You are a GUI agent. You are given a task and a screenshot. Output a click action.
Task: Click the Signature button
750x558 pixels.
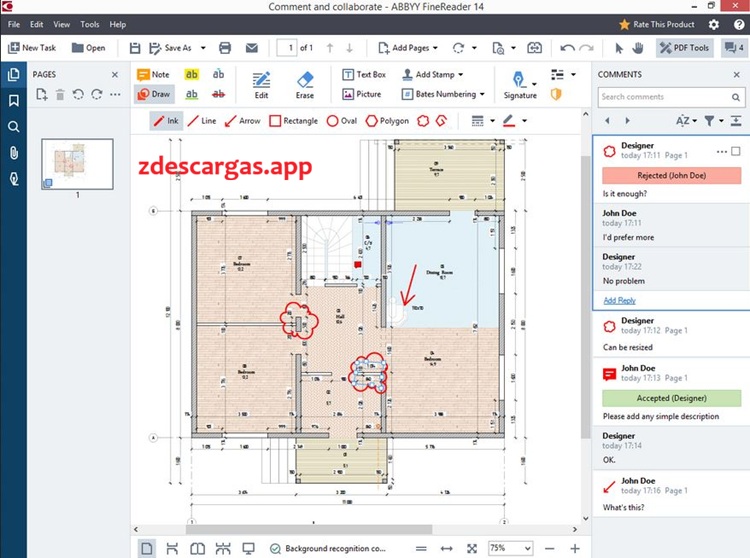[x=520, y=85]
